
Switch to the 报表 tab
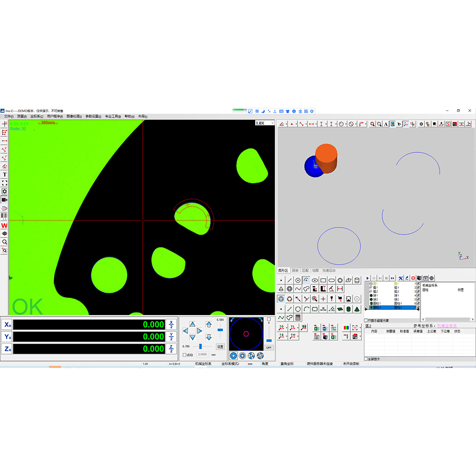(295, 270)
